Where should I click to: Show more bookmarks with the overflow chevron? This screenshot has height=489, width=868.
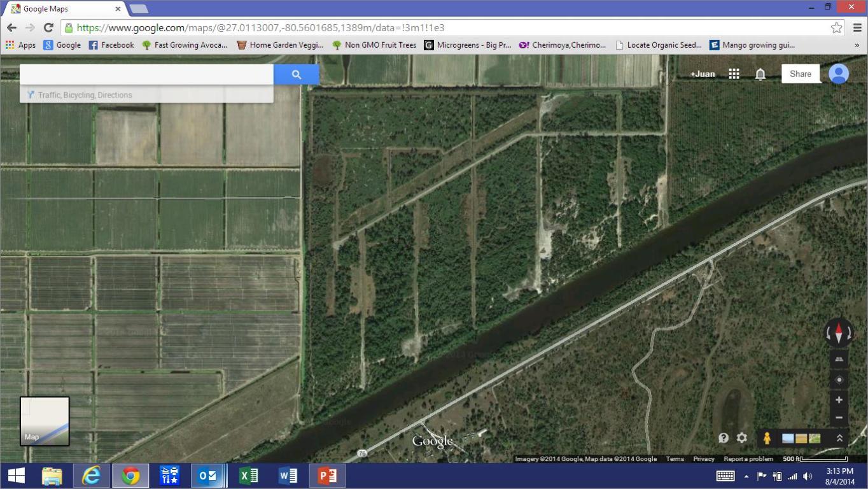point(857,45)
